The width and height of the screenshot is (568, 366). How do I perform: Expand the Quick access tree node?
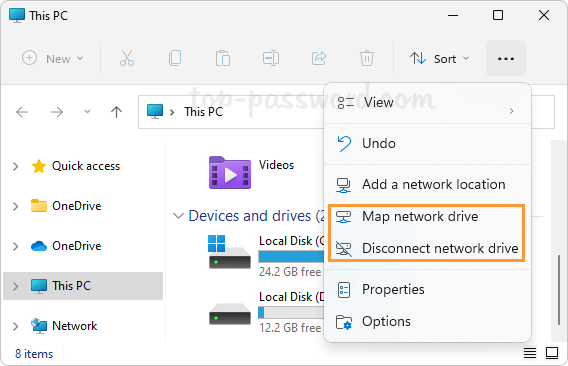pos(15,166)
